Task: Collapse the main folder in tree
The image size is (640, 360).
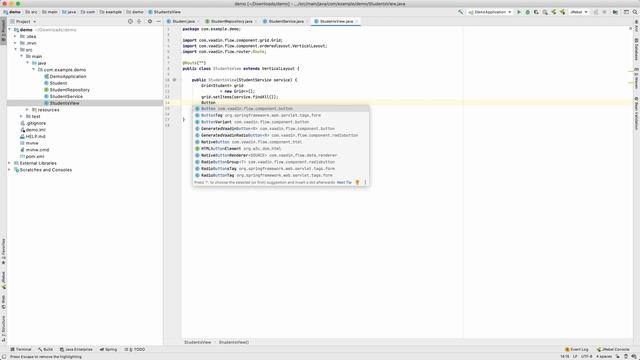Action: [x=22, y=56]
